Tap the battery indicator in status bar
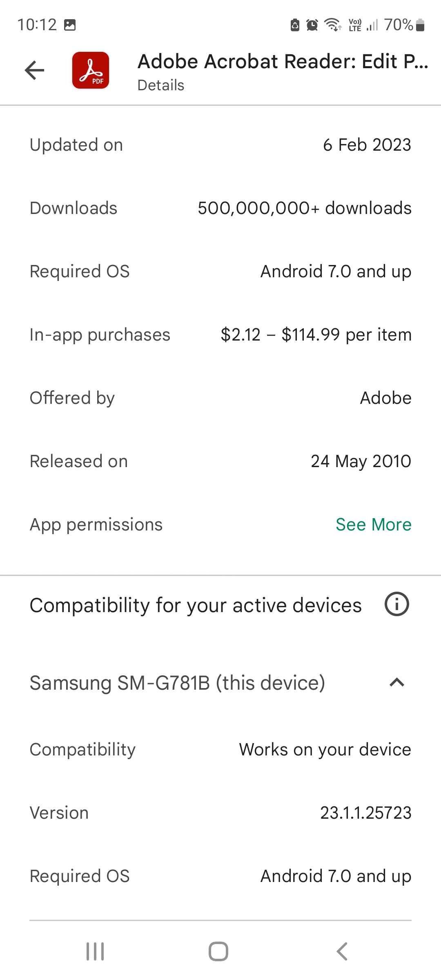This screenshot has width=441, height=980. [x=420, y=25]
